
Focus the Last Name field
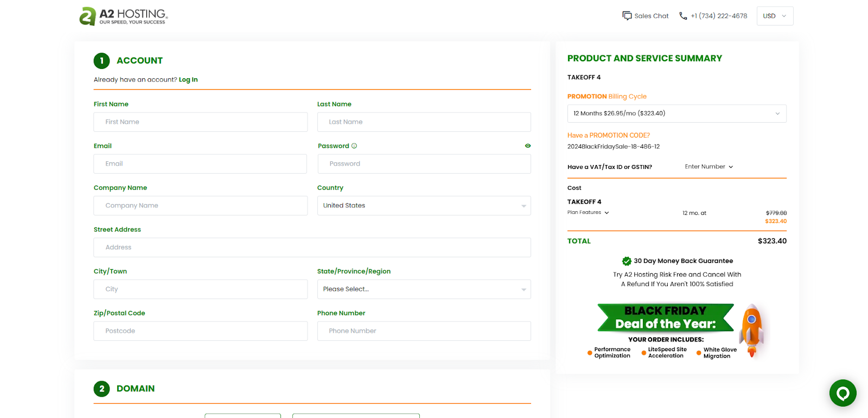424,122
